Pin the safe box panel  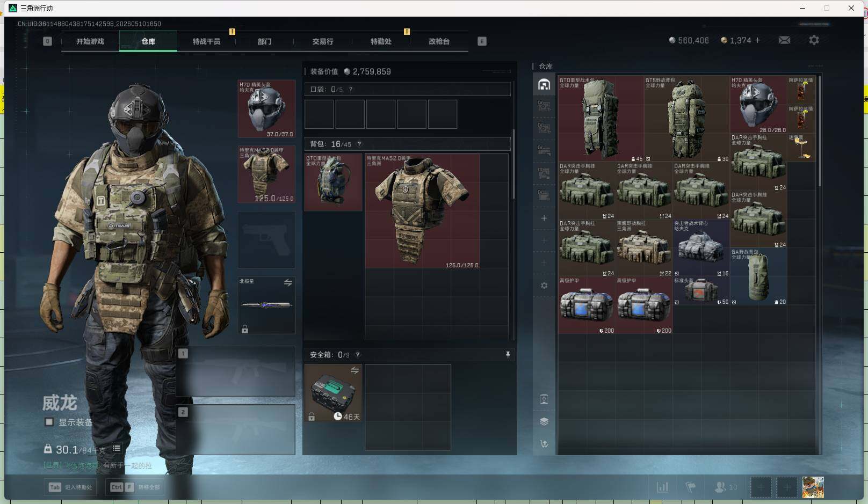[508, 354]
